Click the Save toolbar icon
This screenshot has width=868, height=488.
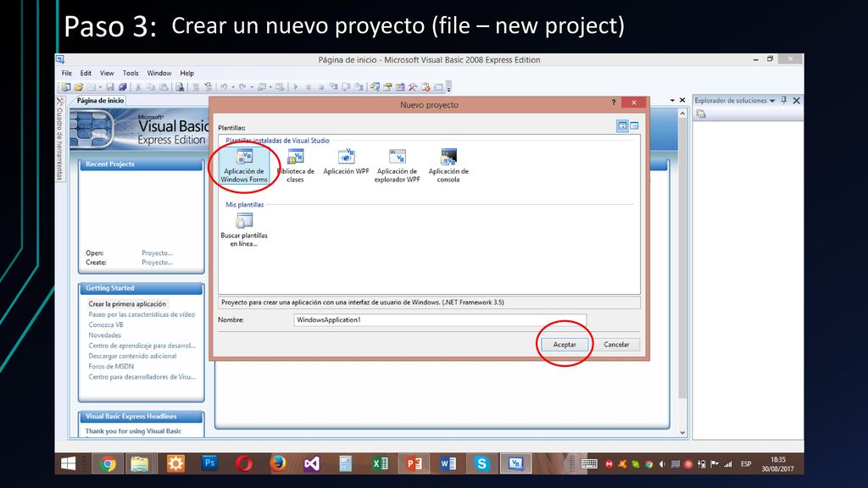(110, 87)
